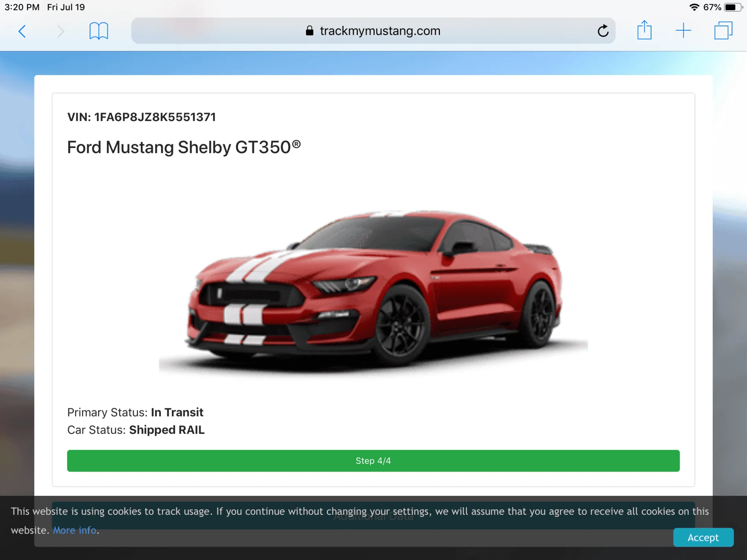The width and height of the screenshot is (747, 560).
Task: Reload the page with the refresh icon
Action: 603,31
